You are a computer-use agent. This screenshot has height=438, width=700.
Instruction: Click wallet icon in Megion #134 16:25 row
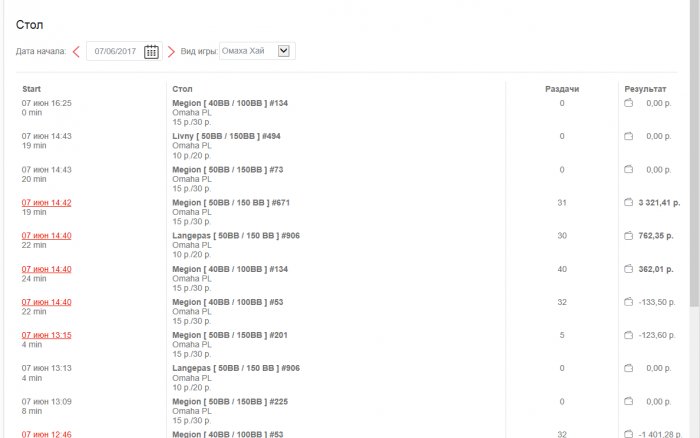[629, 103]
